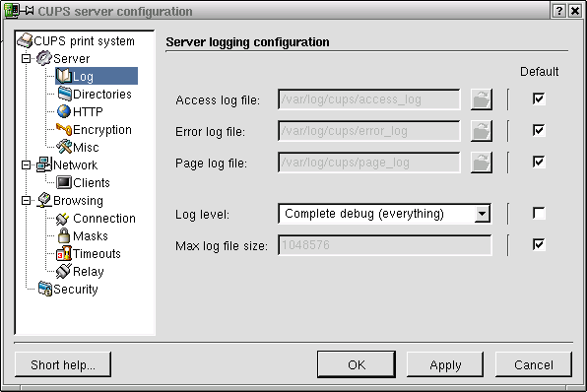Click the Browsing icon in tree
This screenshot has height=392, width=587.
(44, 200)
